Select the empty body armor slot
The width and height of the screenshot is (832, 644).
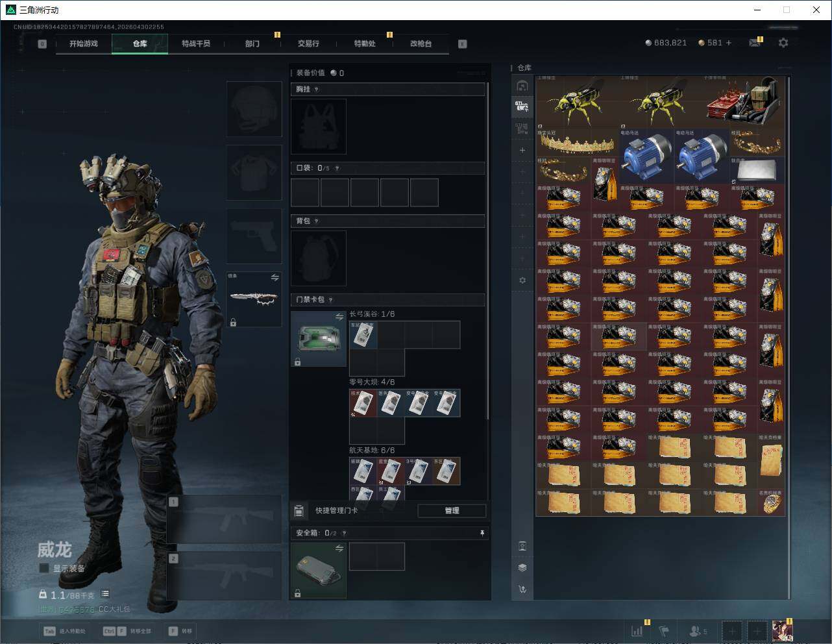254,173
